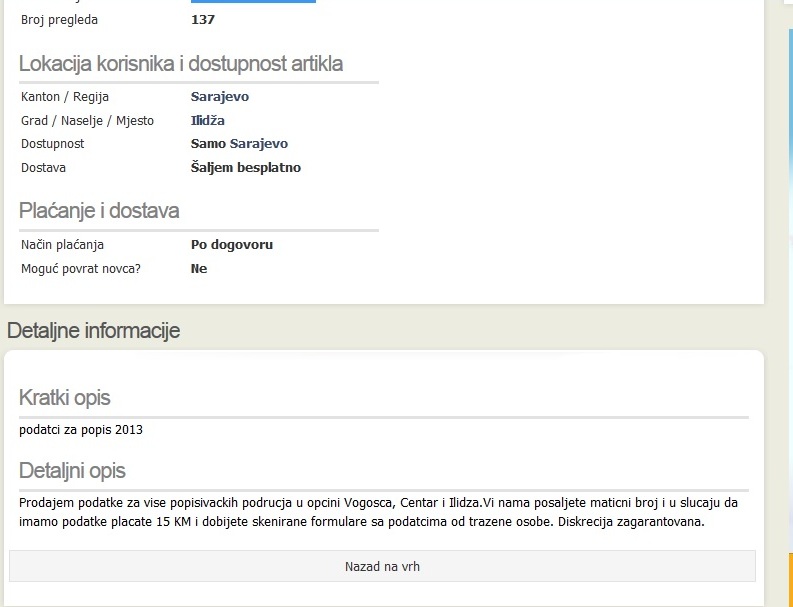Click the Šaljem besplatno delivery value
The height and width of the screenshot is (607, 793).
point(245,168)
